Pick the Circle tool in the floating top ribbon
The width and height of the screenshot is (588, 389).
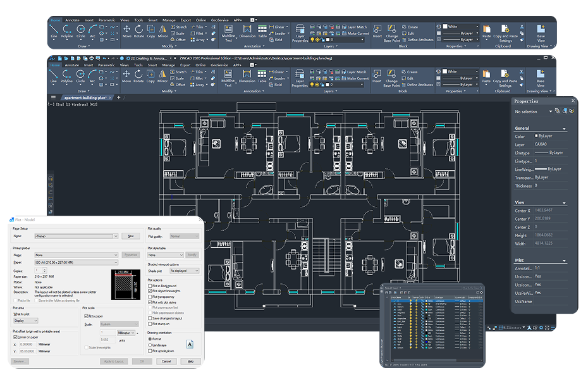[81, 31]
